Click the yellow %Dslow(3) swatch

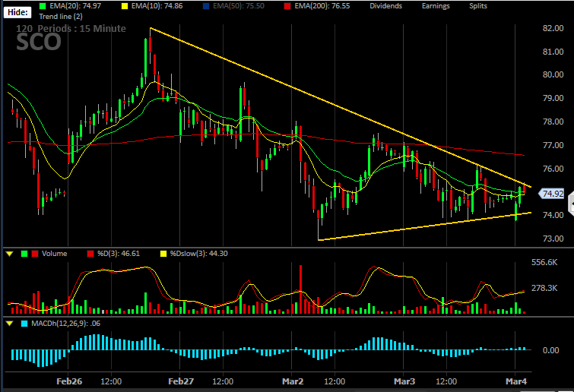click(163, 254)
